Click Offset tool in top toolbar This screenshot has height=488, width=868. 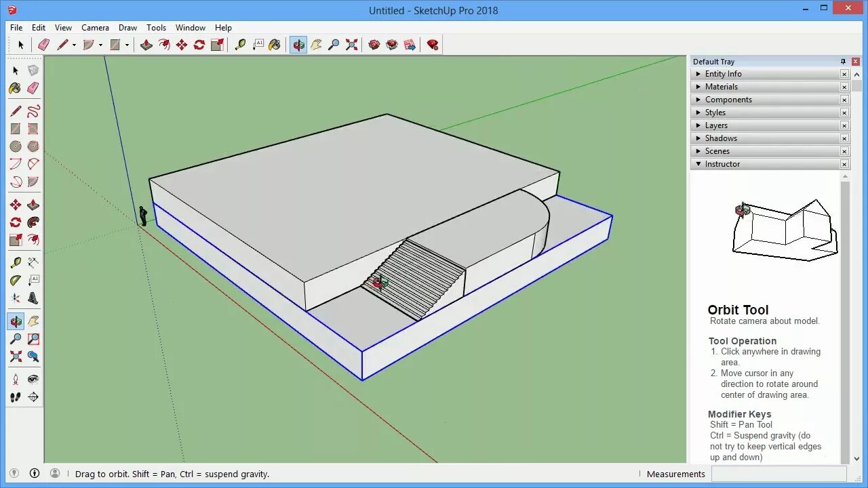pyautogui.click(x=164, y=45)
